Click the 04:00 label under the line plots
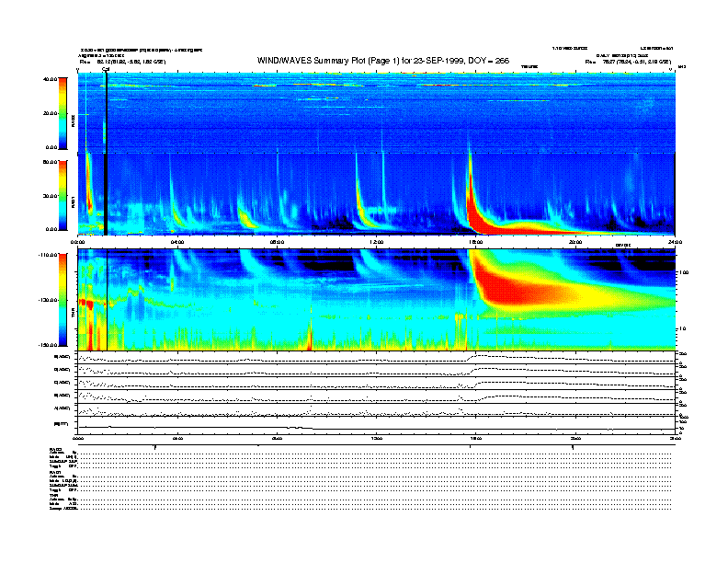Image resolution: width=728 pixels, height=563 pixels. [177, 438]
